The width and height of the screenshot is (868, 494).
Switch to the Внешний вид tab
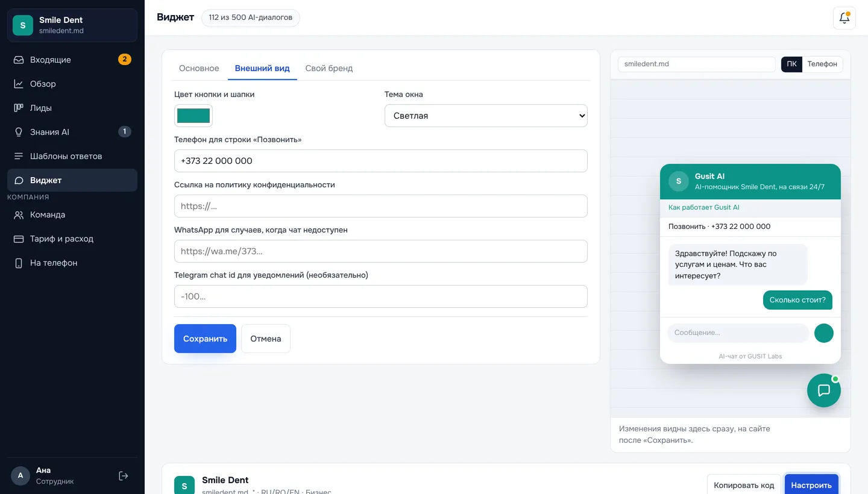pos(262,68)
